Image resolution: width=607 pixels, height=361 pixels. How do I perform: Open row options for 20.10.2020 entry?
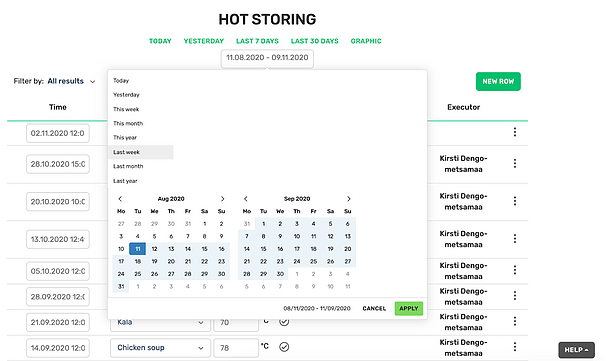(x=515, y=201)
